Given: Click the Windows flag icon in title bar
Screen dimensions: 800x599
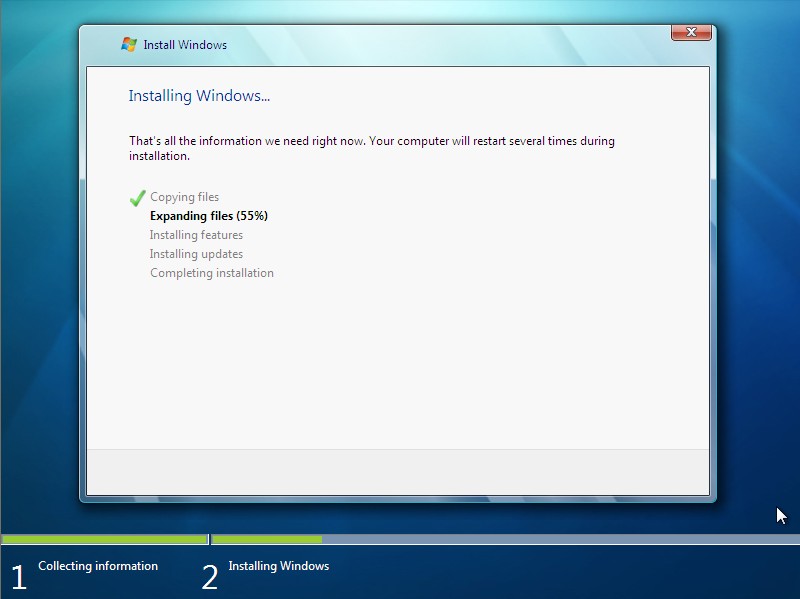Looking at the screenshot, I should coord(128,44).
